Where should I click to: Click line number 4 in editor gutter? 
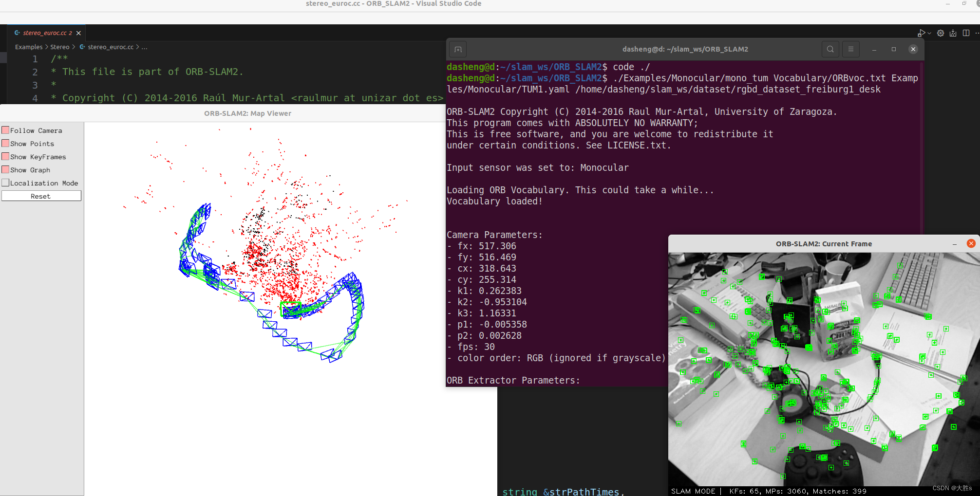(x=35, y=98)
